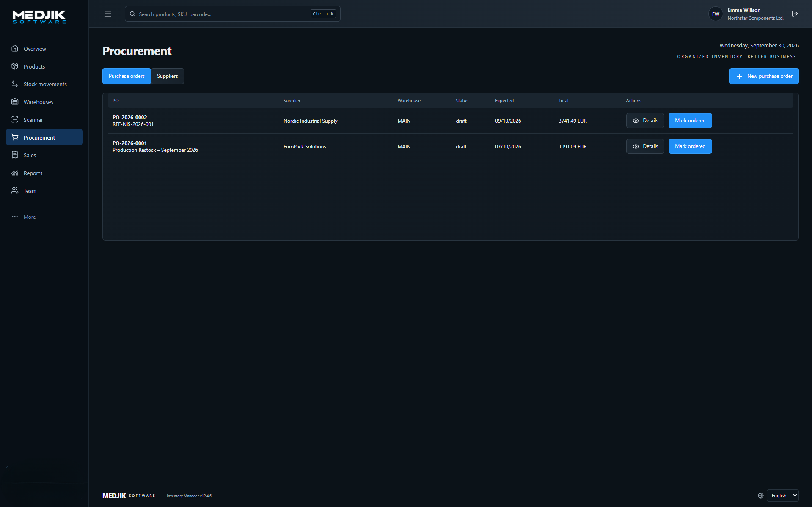This screenshot has width=812, height=507.
Task: Switch to the Purchase orders tab
Action: (x=127, y=76)
